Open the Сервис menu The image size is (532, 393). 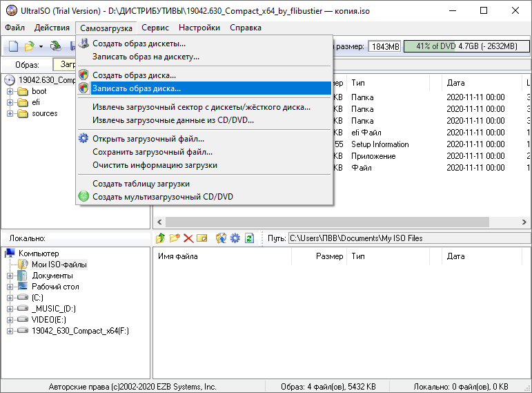click(x=155, y=28)
